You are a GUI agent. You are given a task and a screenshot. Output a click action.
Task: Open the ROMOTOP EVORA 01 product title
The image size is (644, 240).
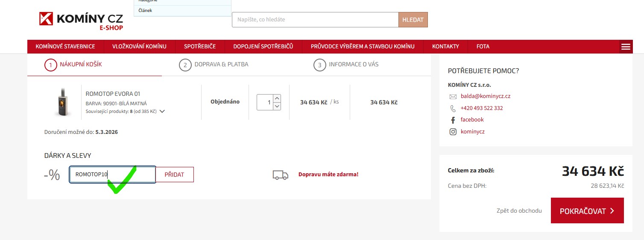[x=113, y=94]
